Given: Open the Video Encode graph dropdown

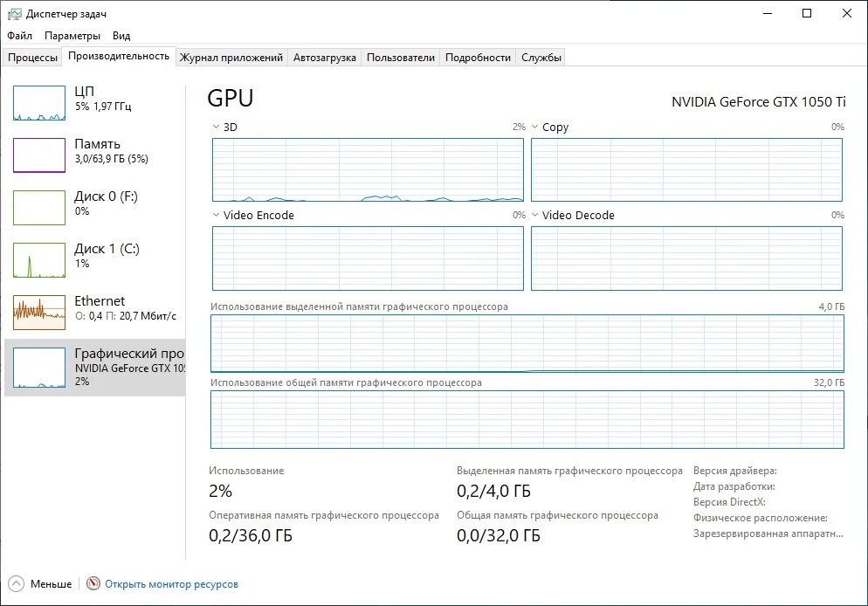Looking at the screenshot, I should point(217,216).
